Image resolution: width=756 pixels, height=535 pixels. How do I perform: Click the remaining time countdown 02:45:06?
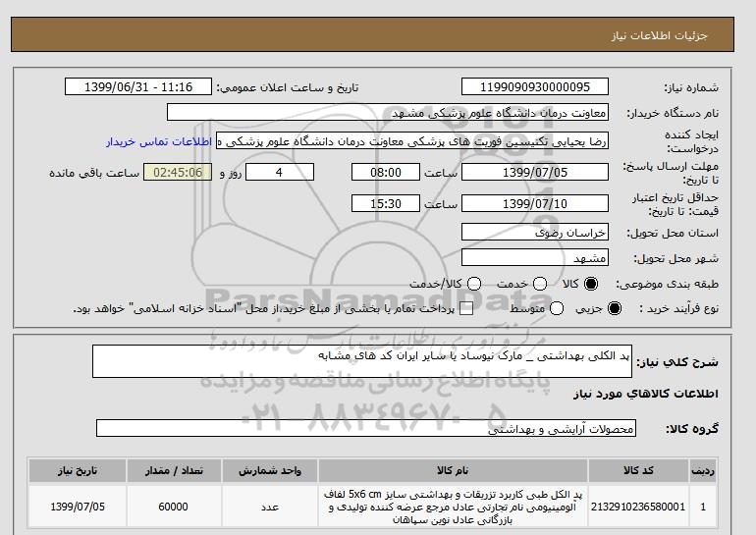[178, 172]
